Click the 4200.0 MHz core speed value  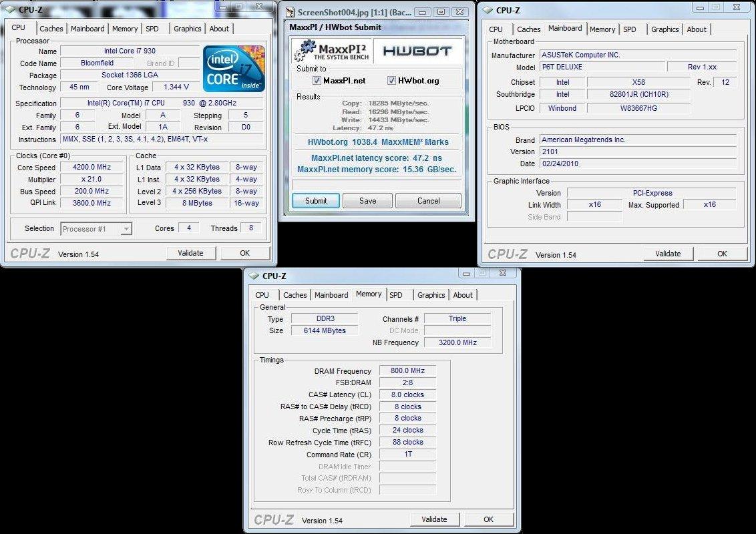tap(91, 168)
